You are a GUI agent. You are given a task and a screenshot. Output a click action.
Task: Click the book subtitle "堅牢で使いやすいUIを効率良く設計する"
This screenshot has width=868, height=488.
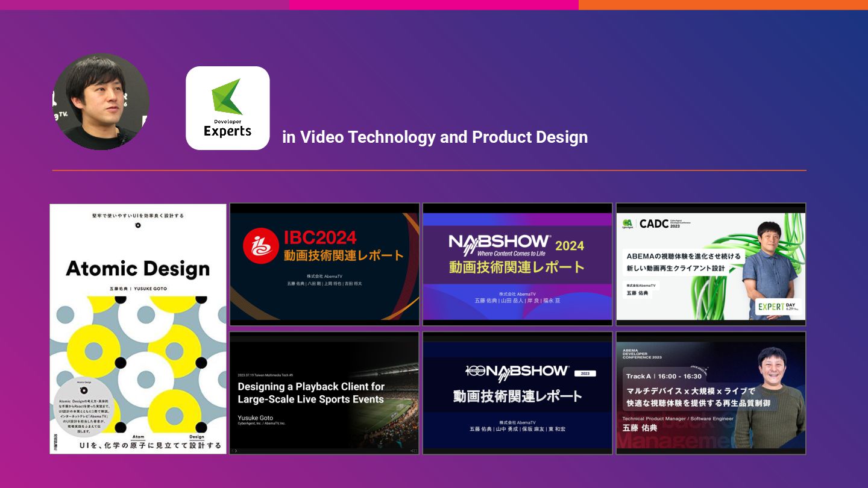click(138, 216)
